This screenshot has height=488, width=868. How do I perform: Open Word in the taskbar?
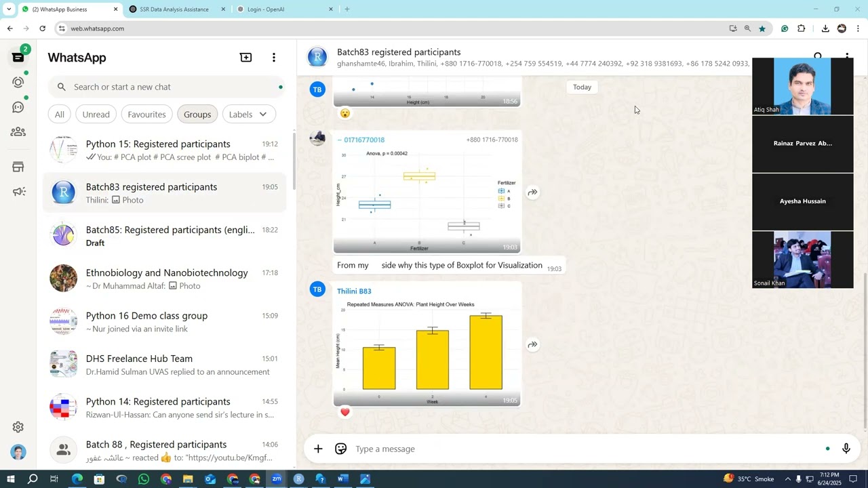342,479
